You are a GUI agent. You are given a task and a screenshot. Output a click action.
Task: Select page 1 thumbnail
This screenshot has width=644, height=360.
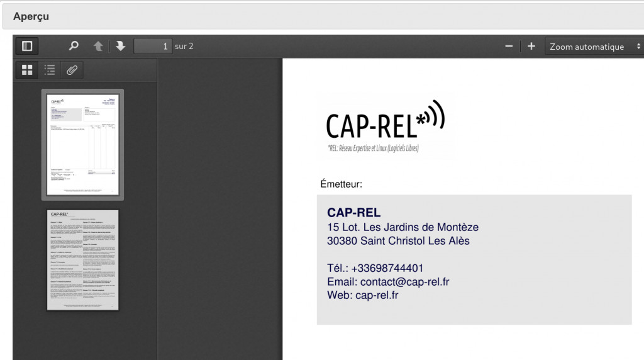pos(82,145)
